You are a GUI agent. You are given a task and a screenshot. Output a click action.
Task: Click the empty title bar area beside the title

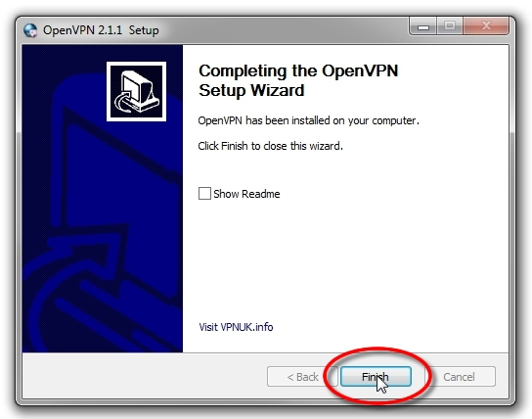click(x=284, y=30)
